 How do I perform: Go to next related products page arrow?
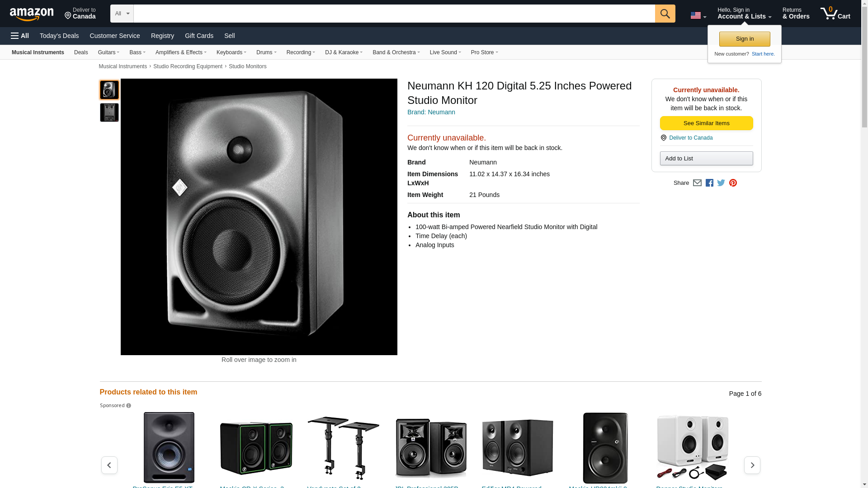tap(752, 465)
